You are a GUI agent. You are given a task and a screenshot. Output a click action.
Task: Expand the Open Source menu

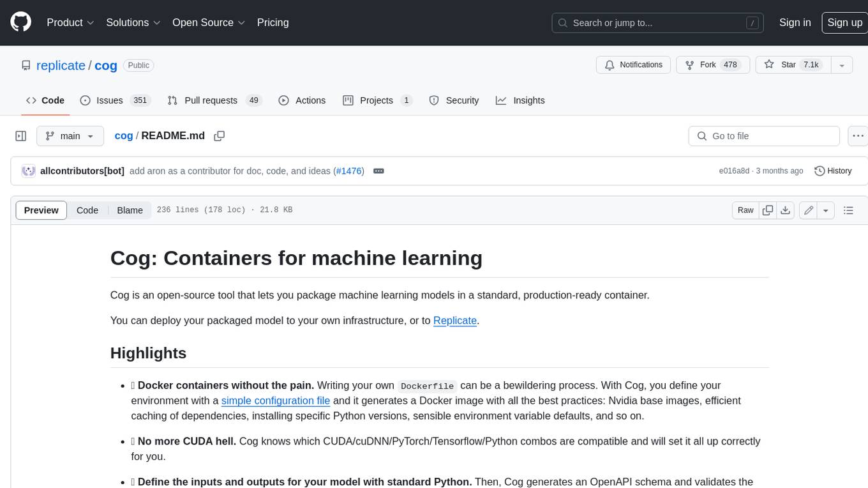tap(209, 22)
